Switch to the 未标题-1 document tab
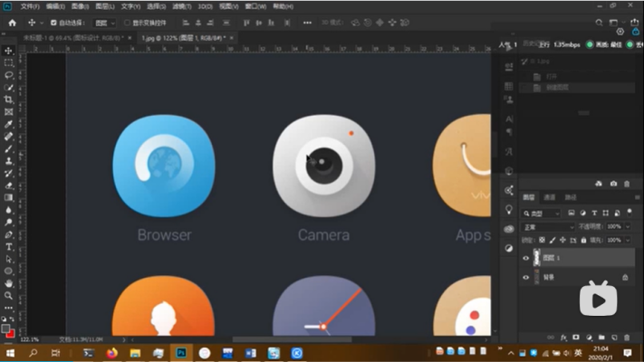The height and width of the screenshot is (362, 644). pos(72,38)
